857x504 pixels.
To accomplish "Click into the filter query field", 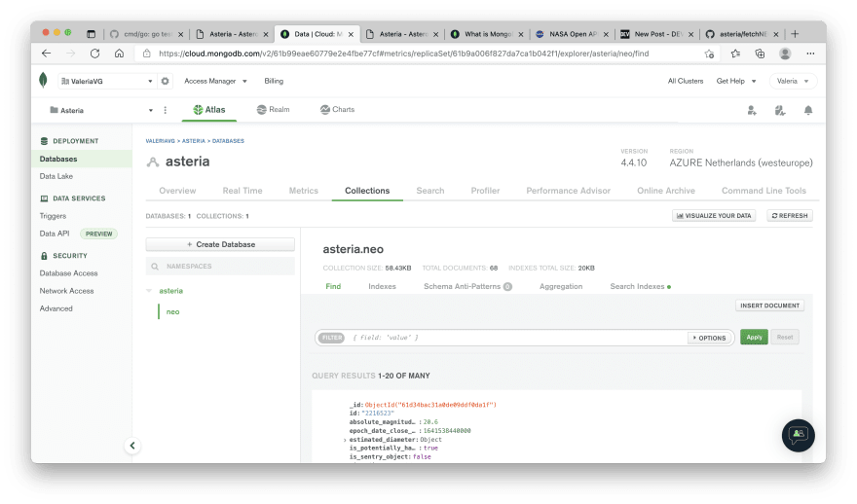I will click(x=516, y=338).
